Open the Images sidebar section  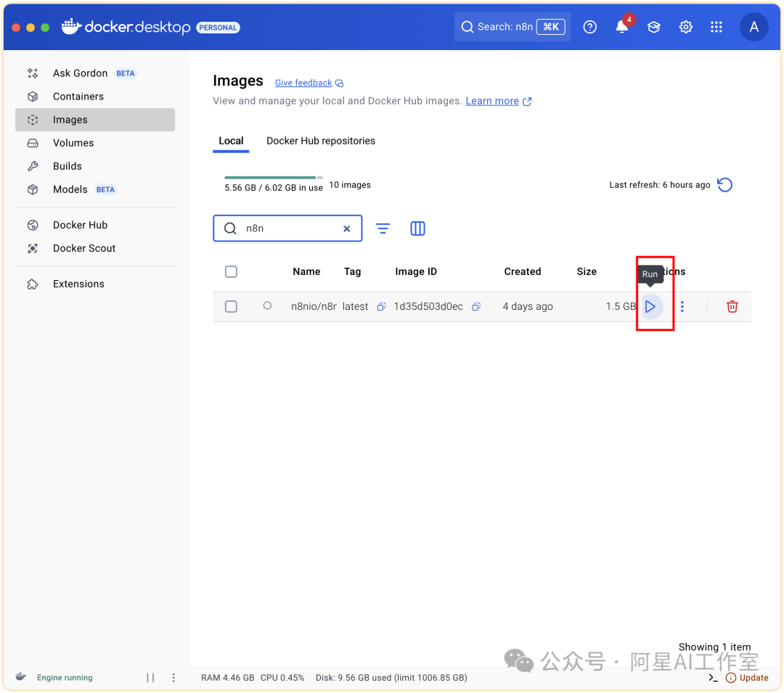pyautogui.click(x=95, y=120)
